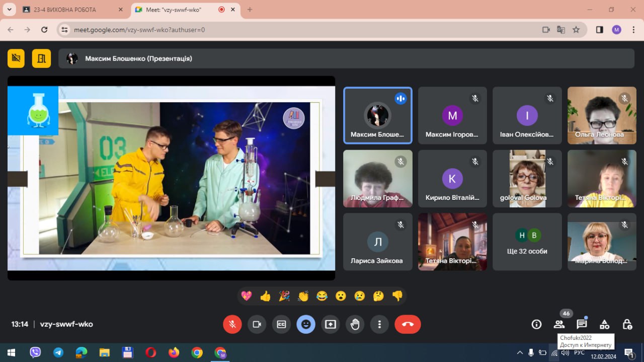Image resolution: width=644 pixels, height=362 pixels.
Task: Click the 'Ще 32 особи' tile
Action: click(x=527, y=242)
